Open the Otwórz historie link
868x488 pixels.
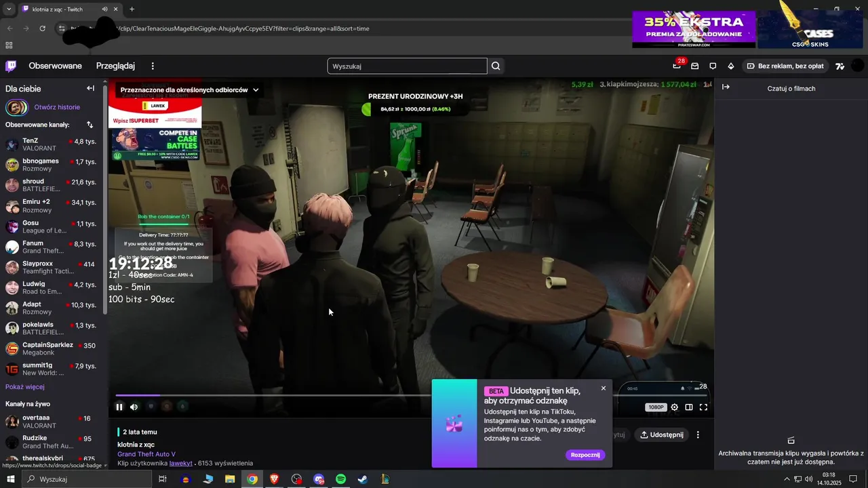click(57, 107)
